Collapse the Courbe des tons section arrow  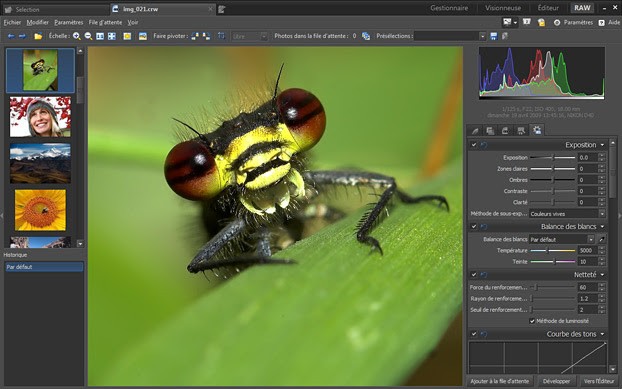(603, 334)
